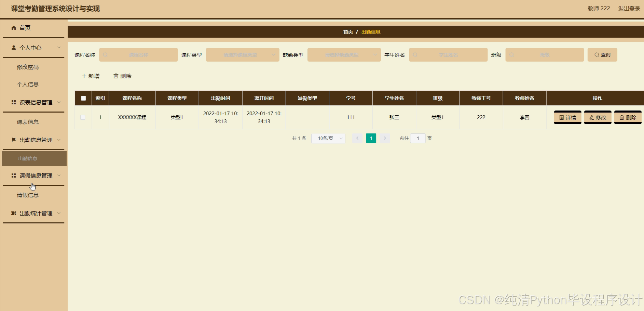Image resolution: width=644 pixels, height=311 pixels.
Task: Focus the 学生姓名 input field
Action: tap(448, 55)
